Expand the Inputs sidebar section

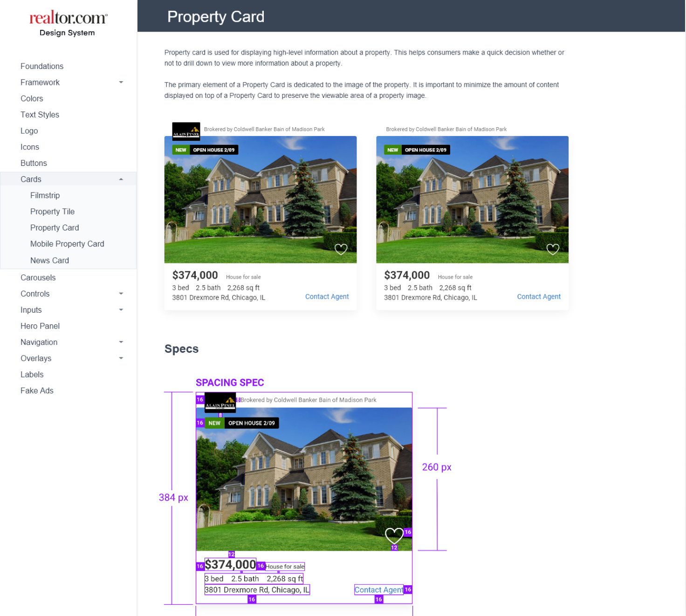[x=121, y=310]
